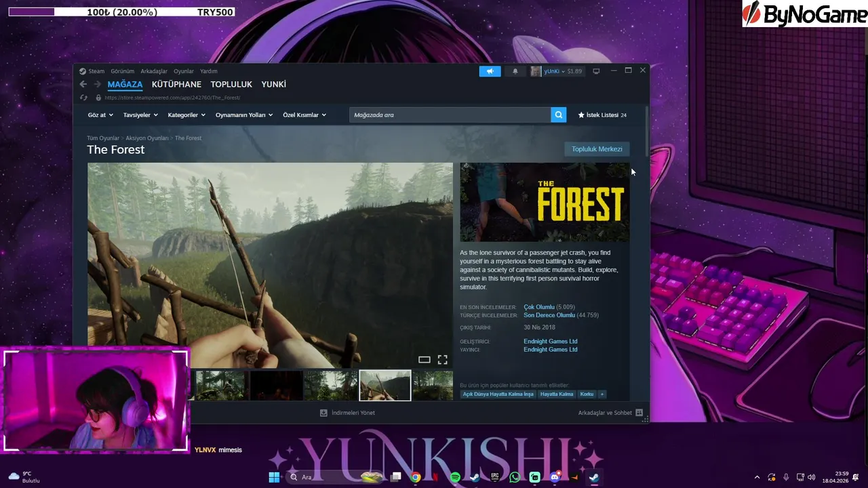Open WhatsApp from the taskbar

pos(515,477)
